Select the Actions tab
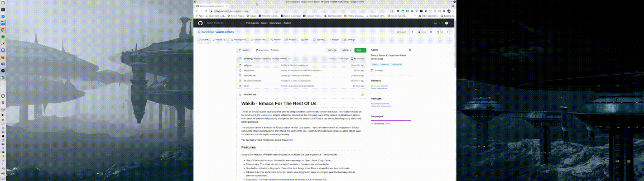 (x=275, y=39)
